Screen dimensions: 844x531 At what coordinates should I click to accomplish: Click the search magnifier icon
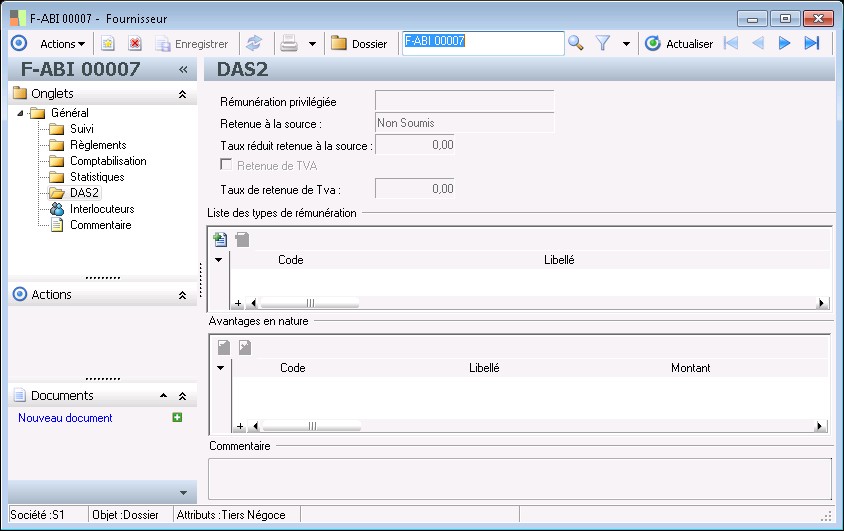click(575, 43)
